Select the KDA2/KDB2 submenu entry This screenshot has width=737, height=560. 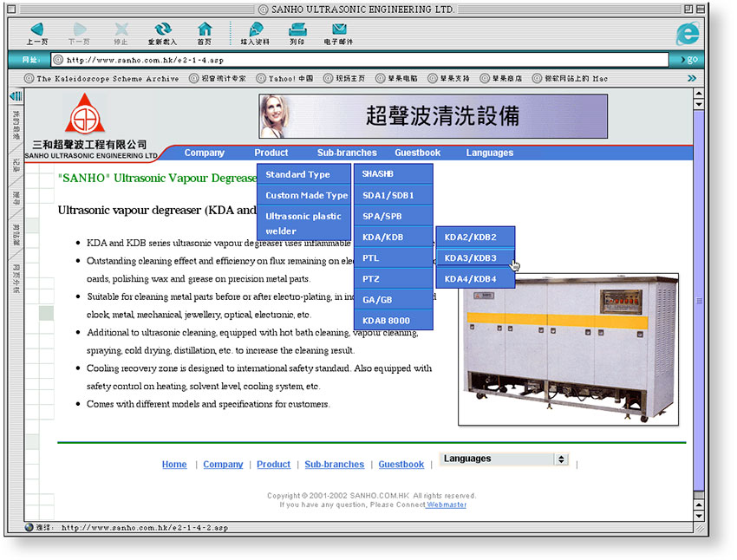[476, 237]
